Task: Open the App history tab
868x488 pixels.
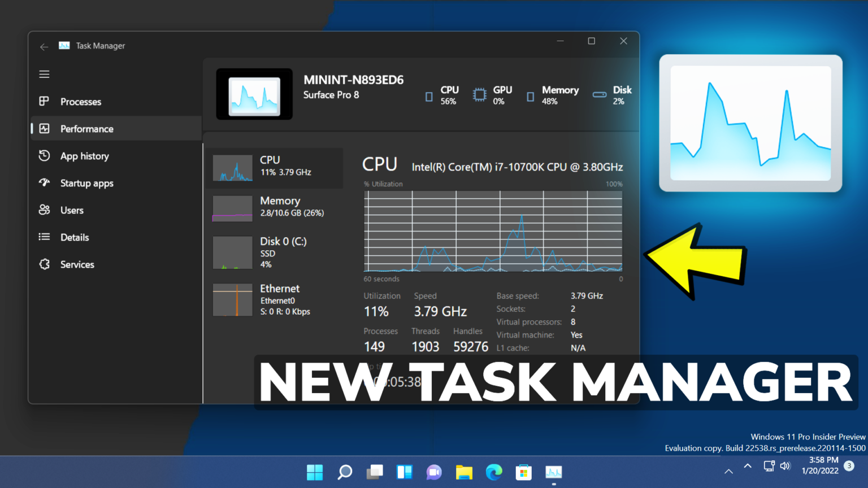Action: [84, 156]
